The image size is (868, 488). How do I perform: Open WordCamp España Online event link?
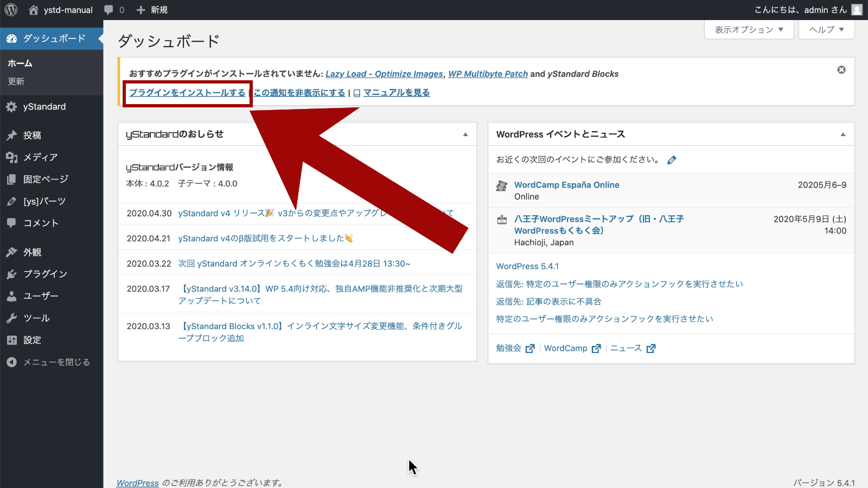[567, 185]
